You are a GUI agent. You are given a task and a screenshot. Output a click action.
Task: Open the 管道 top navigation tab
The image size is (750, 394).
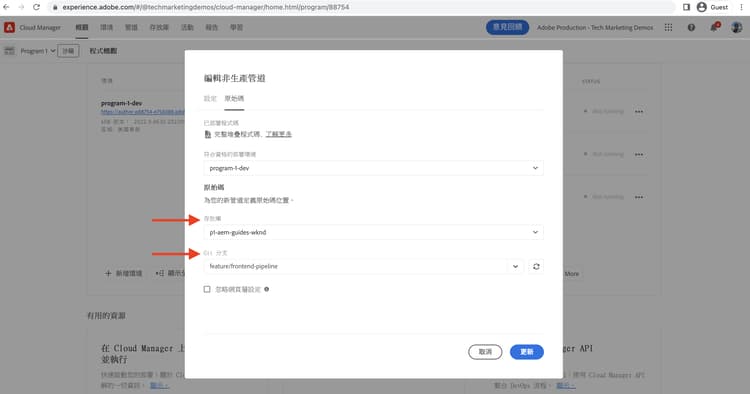tap(132, 27)
